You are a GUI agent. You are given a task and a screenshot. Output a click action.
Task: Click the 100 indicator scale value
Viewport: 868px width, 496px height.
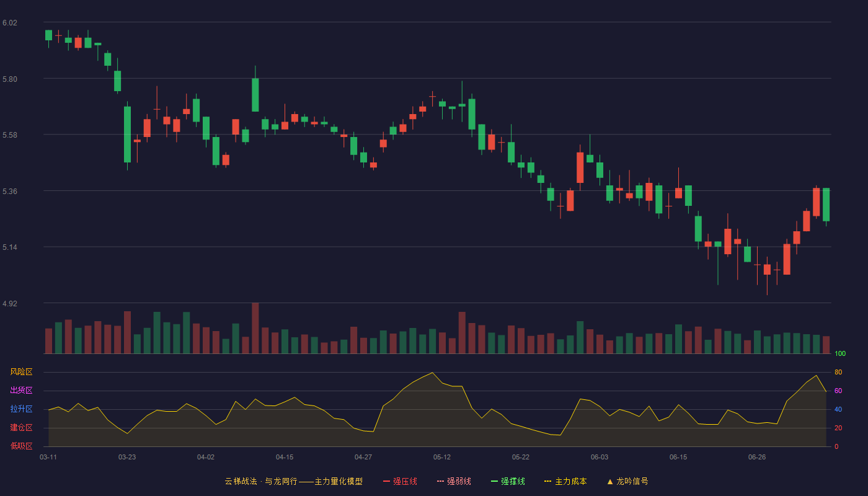tap(840, 354)
